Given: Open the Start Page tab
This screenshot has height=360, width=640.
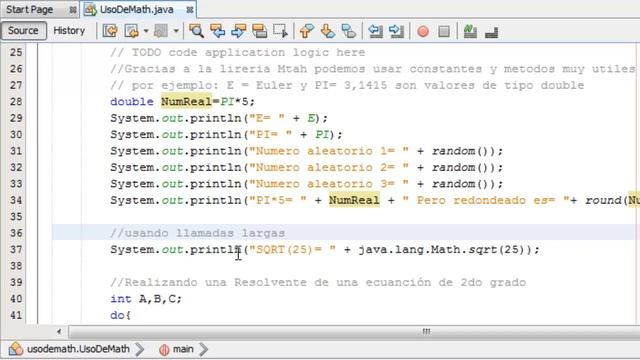Looking at the screenshot, I should coord(29,9).
